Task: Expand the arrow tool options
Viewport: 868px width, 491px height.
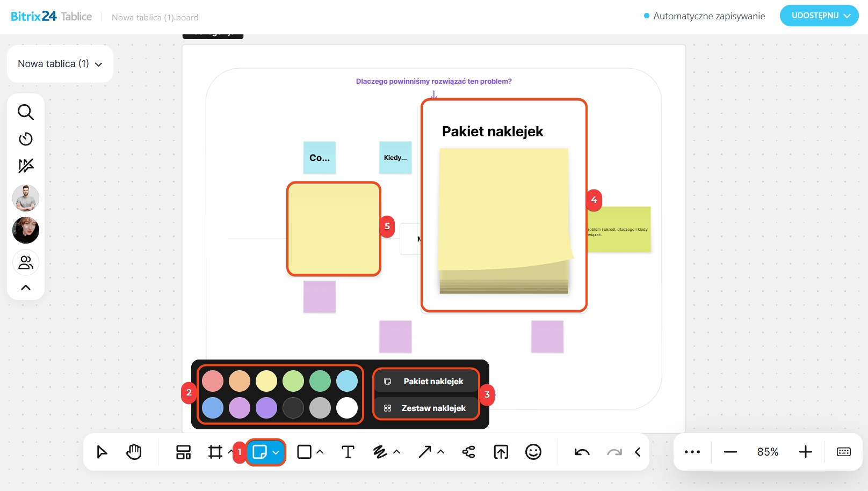Action: (441, 452)
